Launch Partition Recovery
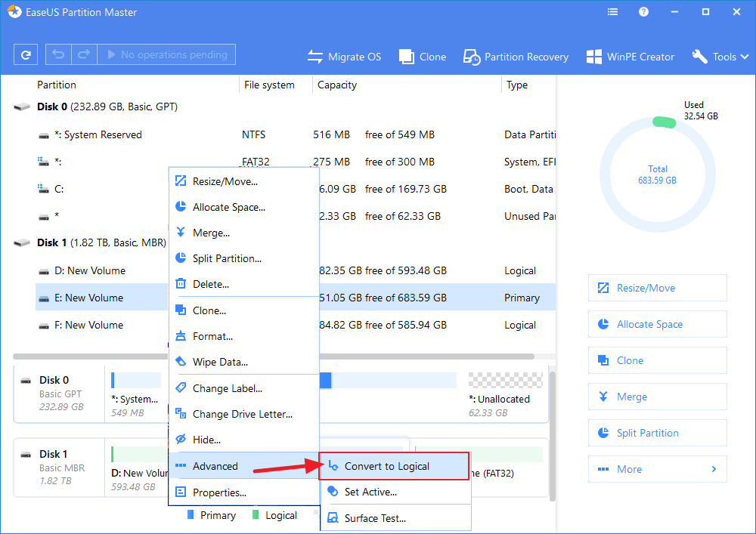The image size is (756, 534). click(516, 57)
